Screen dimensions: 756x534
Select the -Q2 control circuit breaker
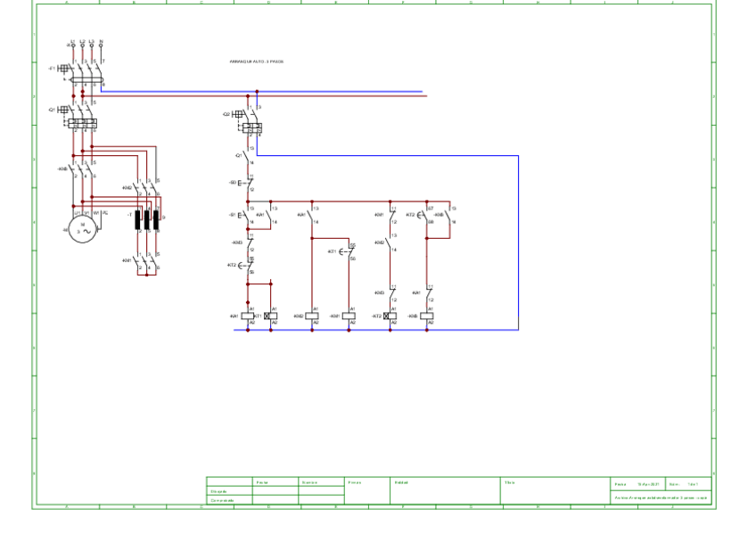coord(249,120)
